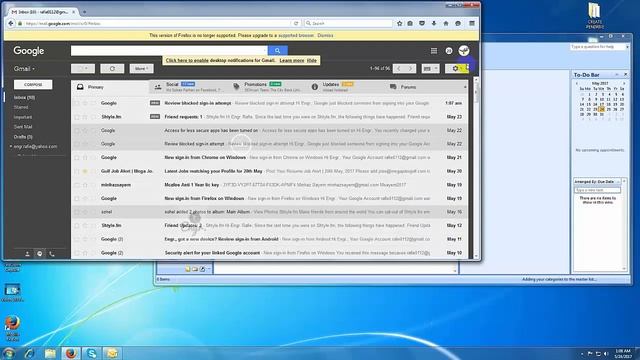Expand engr.rafie@yahoo.com label in sidebar

(x=11, y=147)
